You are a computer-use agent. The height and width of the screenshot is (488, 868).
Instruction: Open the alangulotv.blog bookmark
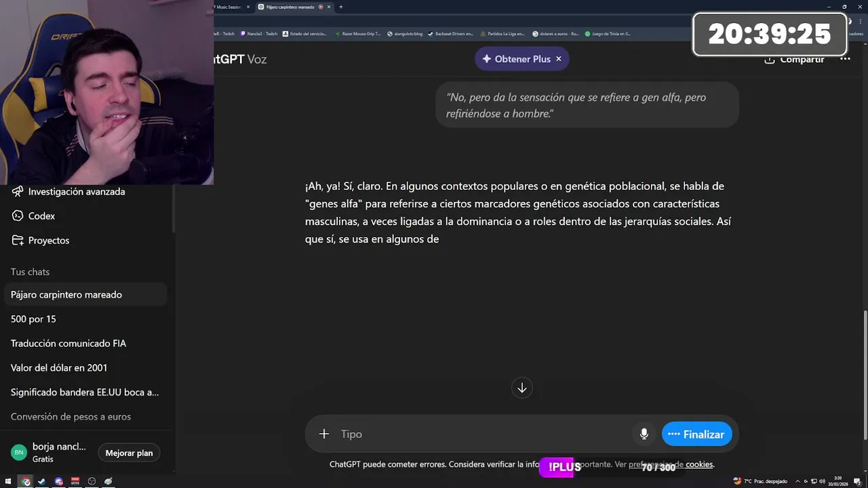[405, 33]
